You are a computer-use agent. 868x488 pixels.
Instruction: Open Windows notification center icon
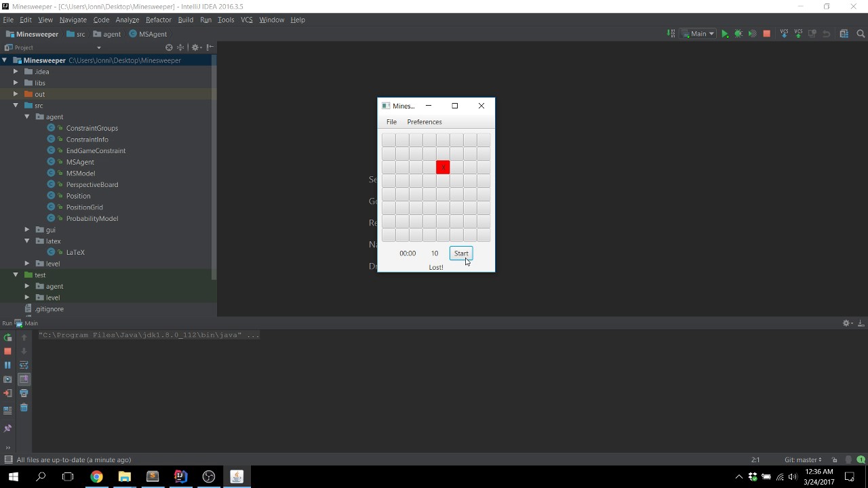[x=849, y=476]
